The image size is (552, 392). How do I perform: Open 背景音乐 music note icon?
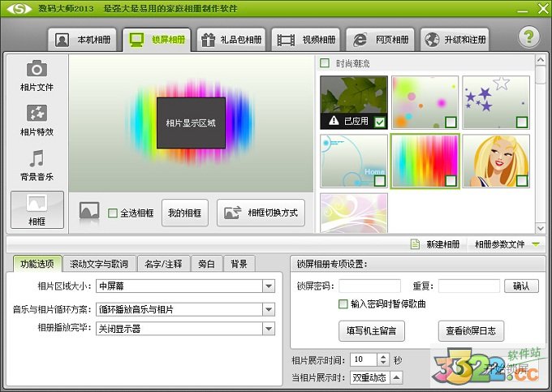pyautogui.click(x=37, y=158)
